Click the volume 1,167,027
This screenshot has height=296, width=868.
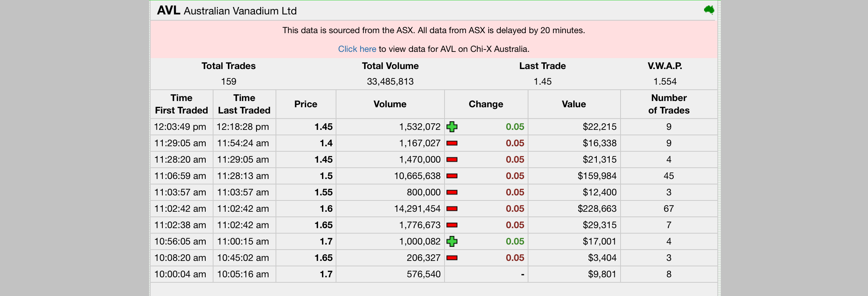pos(420,143)
